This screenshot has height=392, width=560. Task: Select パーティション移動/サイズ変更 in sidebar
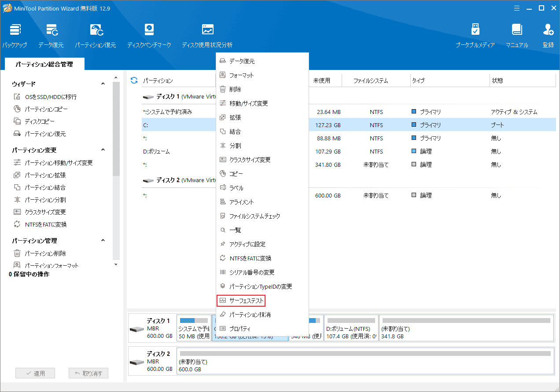click(x=53, y=163)
